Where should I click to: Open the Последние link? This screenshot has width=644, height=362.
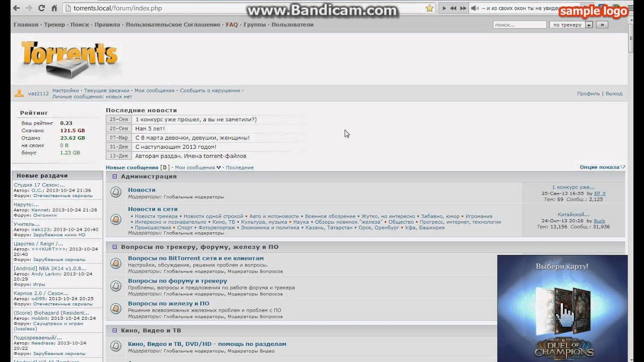click(x=239, y=167)
